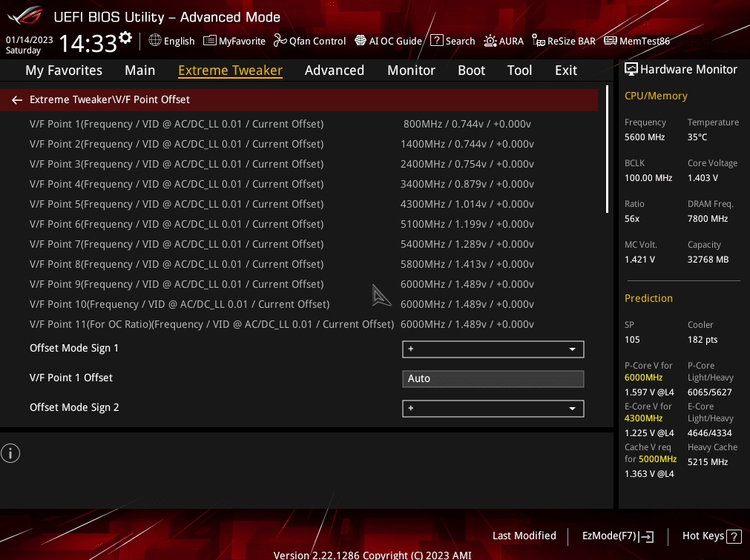750x560 pixels.
Task: Click the globe language icon
Action: tap(155, 41)
